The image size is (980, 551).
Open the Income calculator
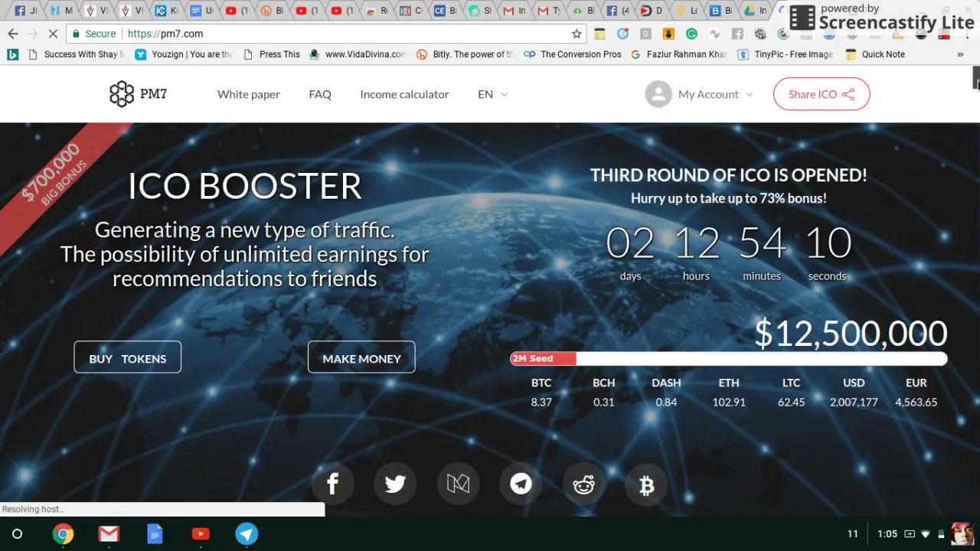(x=404, y=94)
